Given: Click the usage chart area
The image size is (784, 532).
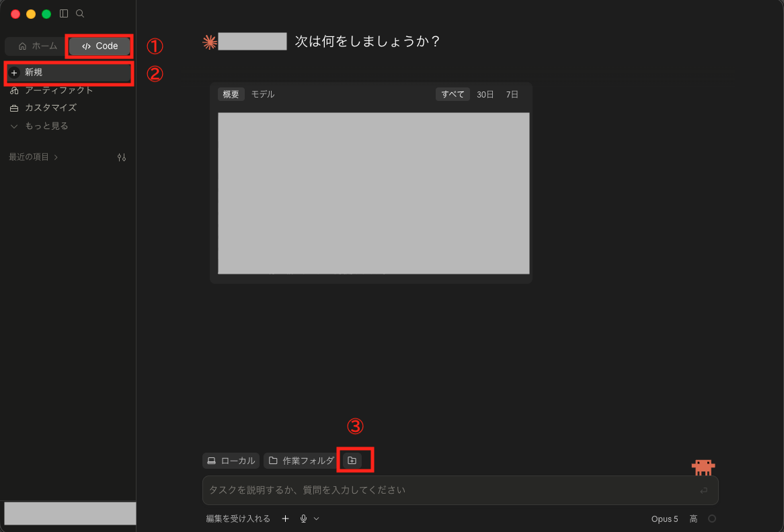Looking at the screenshot, I should click(373, 194).
